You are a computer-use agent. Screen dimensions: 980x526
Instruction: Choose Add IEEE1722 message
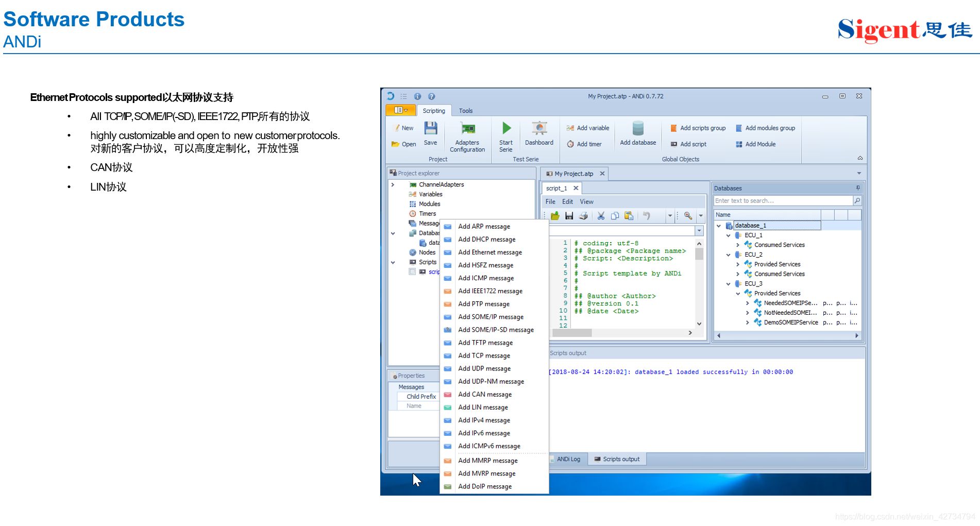[494, 291]
